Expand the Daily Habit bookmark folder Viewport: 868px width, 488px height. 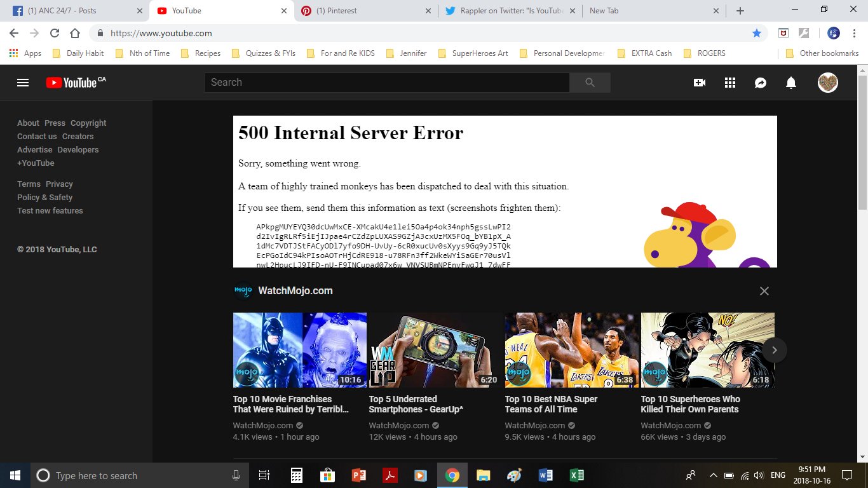(x=78, y=53)
